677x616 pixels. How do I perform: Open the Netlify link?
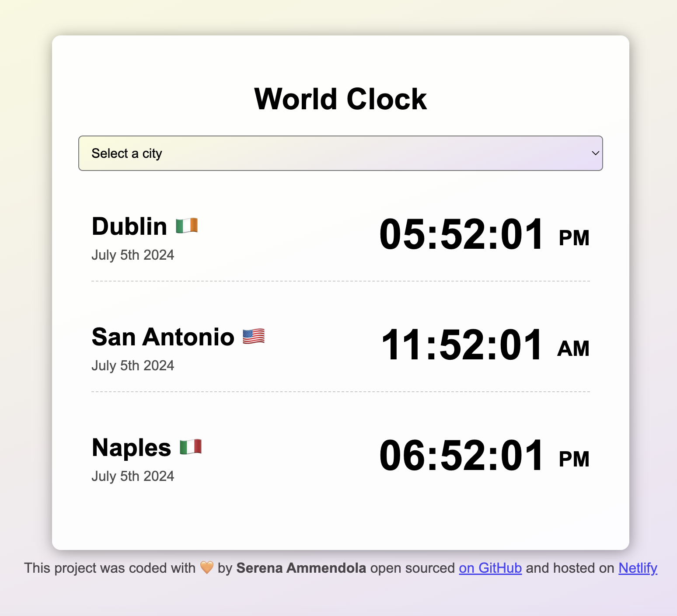638,568
